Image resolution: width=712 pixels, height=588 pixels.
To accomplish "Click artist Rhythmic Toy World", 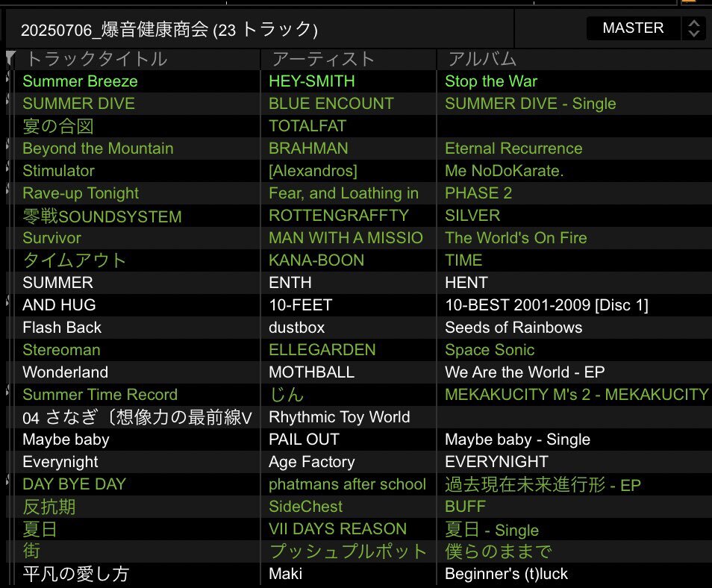I will tap(339, 417).
